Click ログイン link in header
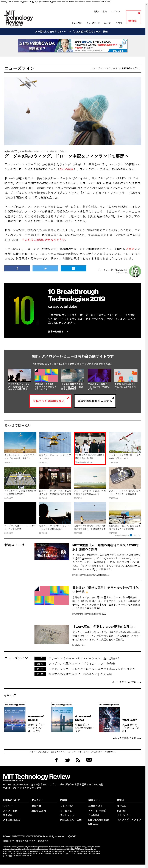148x868 pixels. tap(115, 11)
